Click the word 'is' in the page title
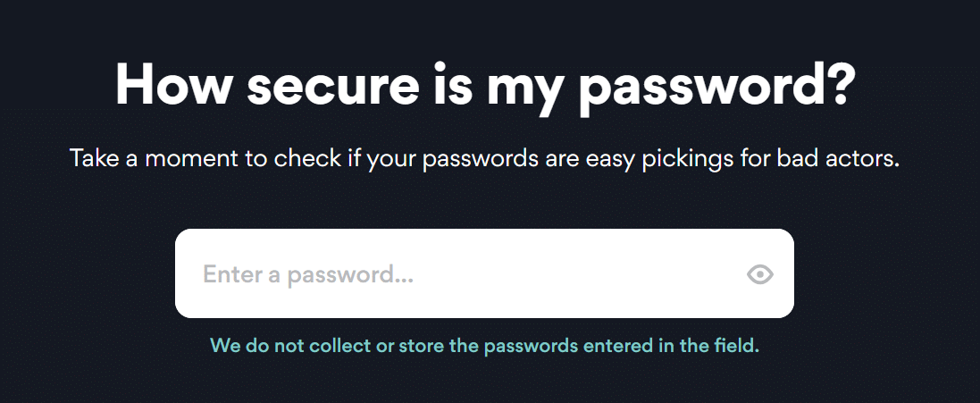The image size is (980, 403). coord(453,84)
